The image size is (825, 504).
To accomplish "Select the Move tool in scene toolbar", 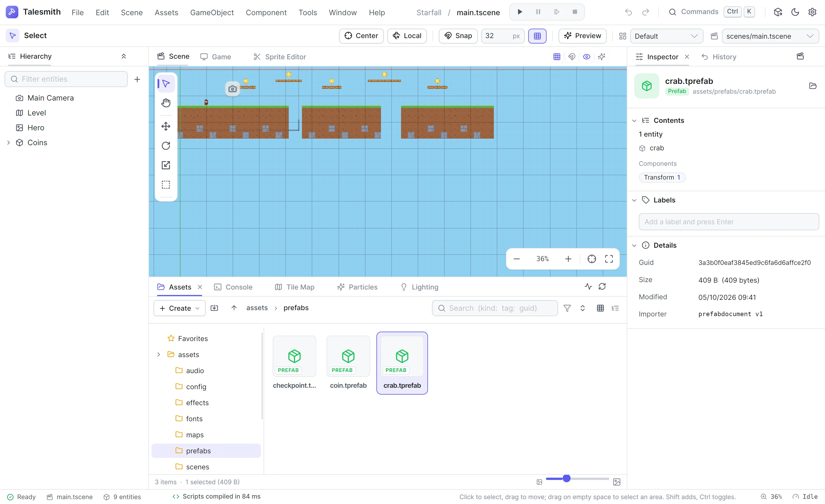I will (x=166, y=126).
